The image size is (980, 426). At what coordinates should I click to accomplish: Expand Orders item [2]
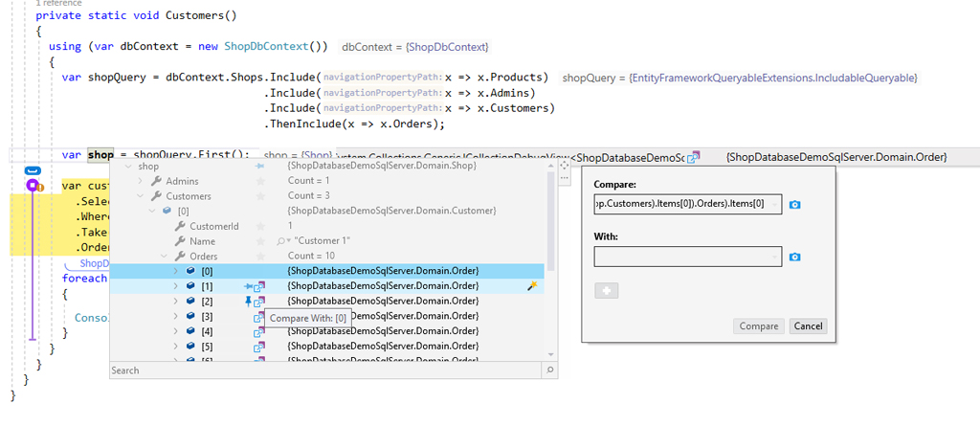coord(176,302)
